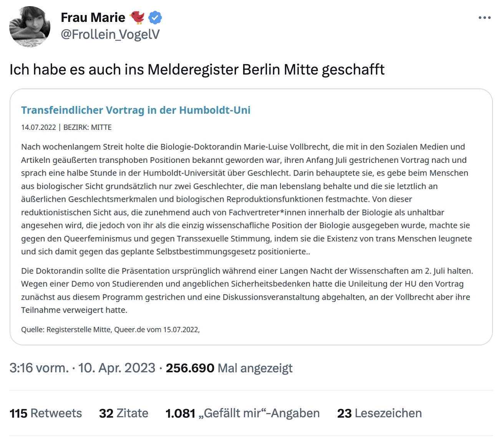
Task: Open the 23 Lesezeichen count
Action: tap(379, 413)
